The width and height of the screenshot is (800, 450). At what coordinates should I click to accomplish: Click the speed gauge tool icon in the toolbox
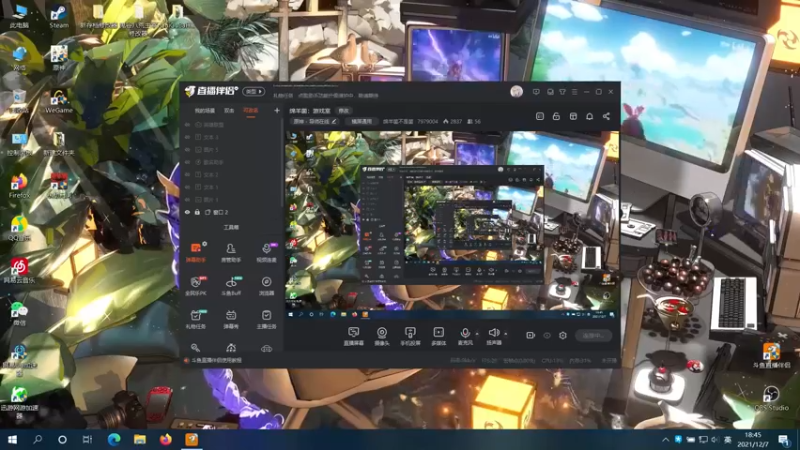click(x=231, y=348)
